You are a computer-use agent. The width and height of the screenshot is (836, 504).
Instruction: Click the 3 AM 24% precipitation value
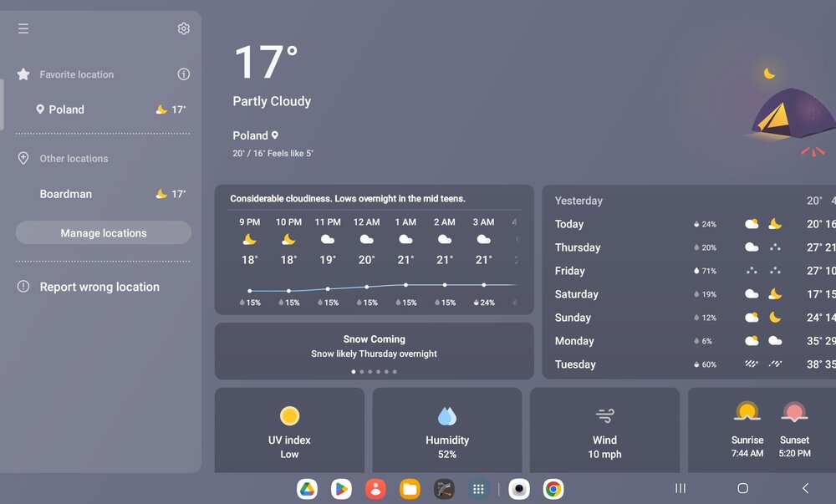click(x=484, y=303)
